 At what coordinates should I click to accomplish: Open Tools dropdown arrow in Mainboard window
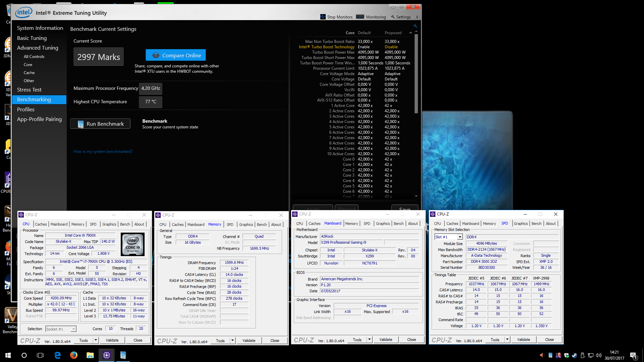369,340
